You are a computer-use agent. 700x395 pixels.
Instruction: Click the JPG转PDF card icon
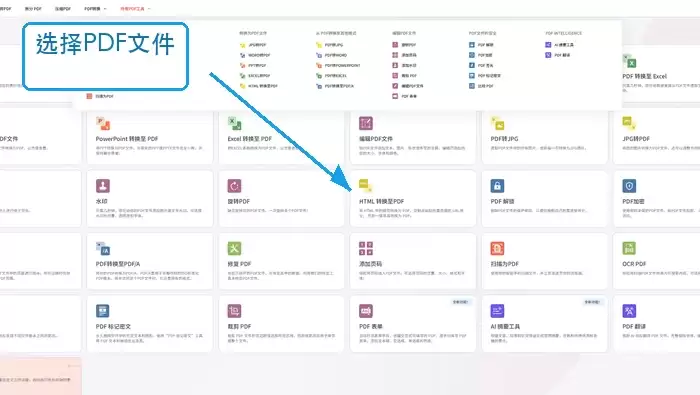click(629, 123)
